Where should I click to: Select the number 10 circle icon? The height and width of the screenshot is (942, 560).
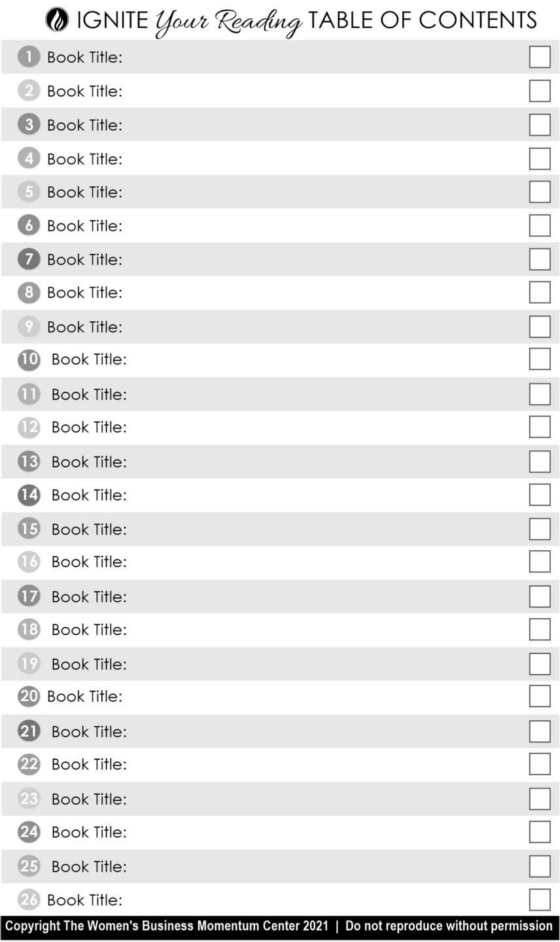(29, 359)
